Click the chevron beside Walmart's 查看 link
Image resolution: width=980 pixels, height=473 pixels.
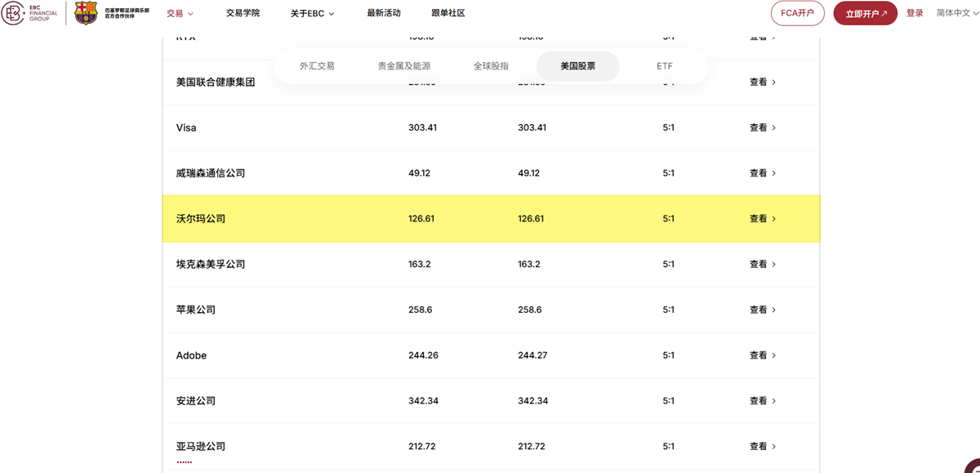[x=774, y=218]
